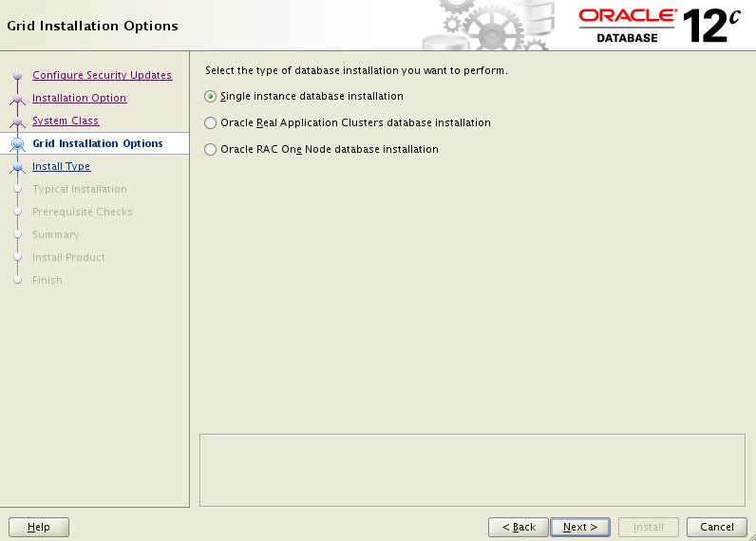Jump to Install Type step
The height and width of the screenshot is (541, 756).
tap(61, 166)
